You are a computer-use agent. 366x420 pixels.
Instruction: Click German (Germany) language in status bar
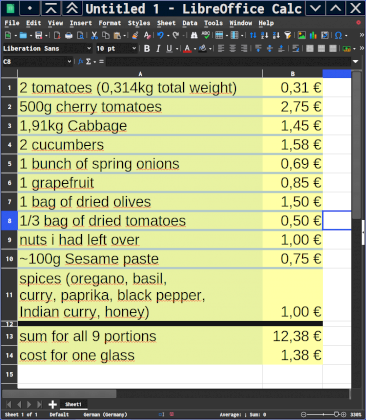105,415
